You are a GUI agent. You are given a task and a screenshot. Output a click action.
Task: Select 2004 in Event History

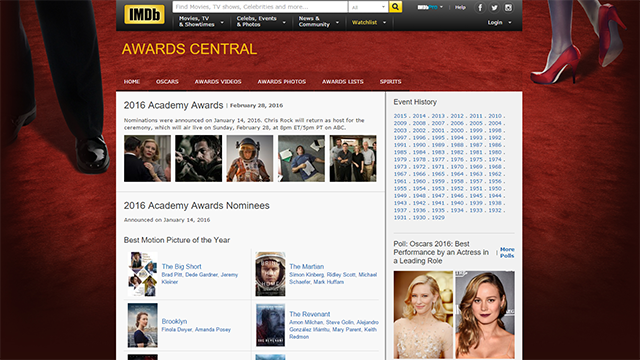[x=495, y=123]
